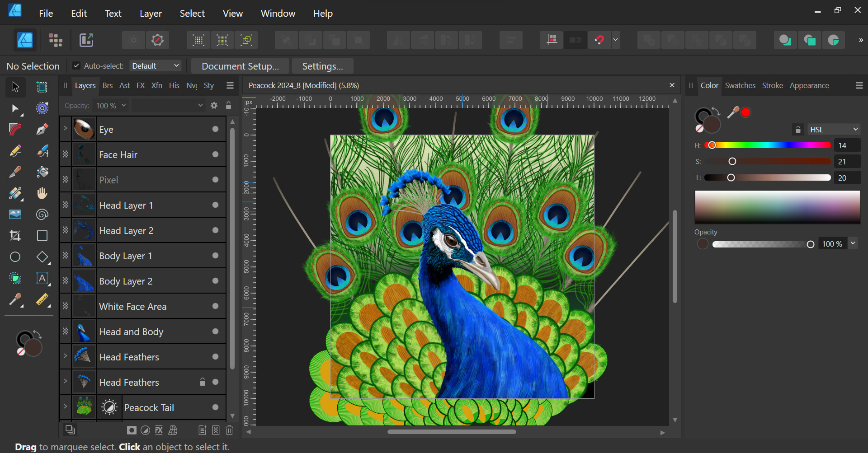Screen dimensions: 868x453
Task: Select the Move tool arrow
Action: [15, 86]
